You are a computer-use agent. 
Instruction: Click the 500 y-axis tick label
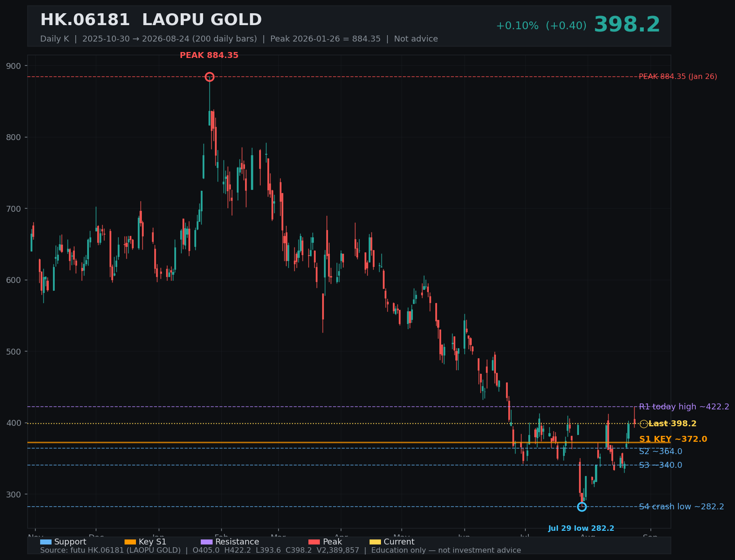[14, 351]
